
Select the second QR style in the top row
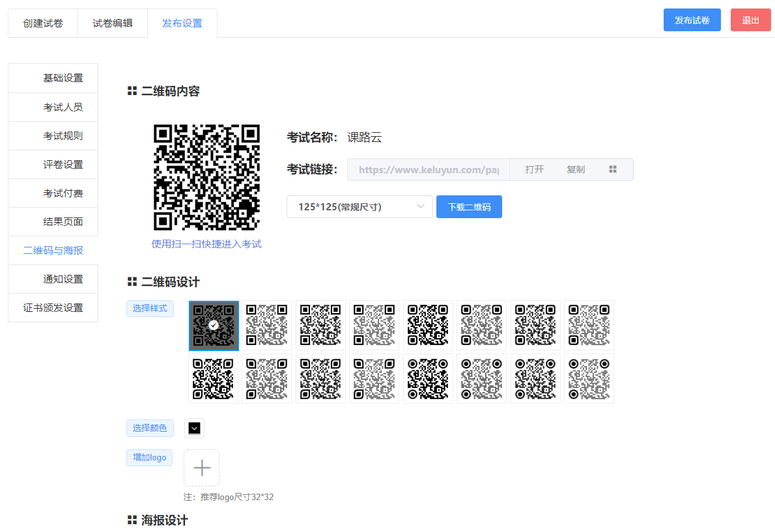coord(267,325)
